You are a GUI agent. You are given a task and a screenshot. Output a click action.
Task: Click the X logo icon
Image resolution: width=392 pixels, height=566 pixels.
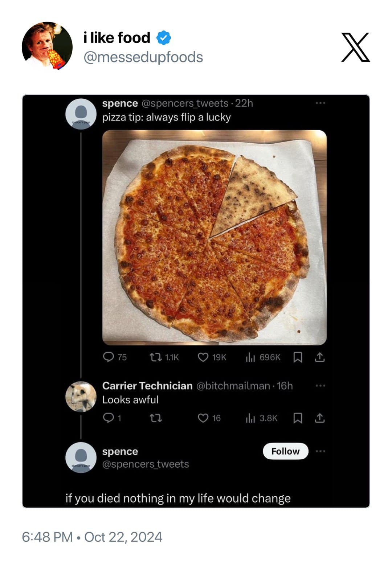(x=355, y=47)
